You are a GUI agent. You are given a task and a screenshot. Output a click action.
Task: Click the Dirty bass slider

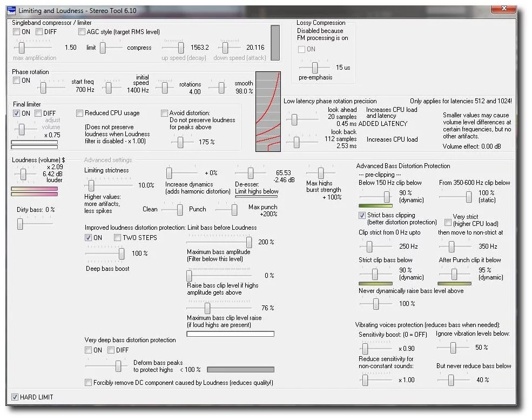20,223
